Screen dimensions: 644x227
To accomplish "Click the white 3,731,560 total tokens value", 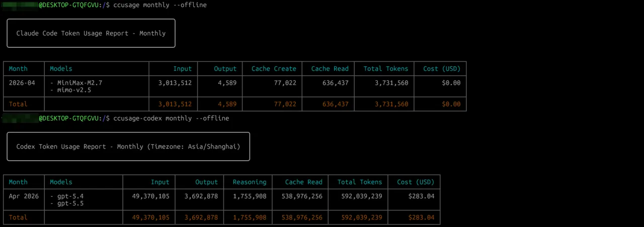I will click(x=391, y=83).
